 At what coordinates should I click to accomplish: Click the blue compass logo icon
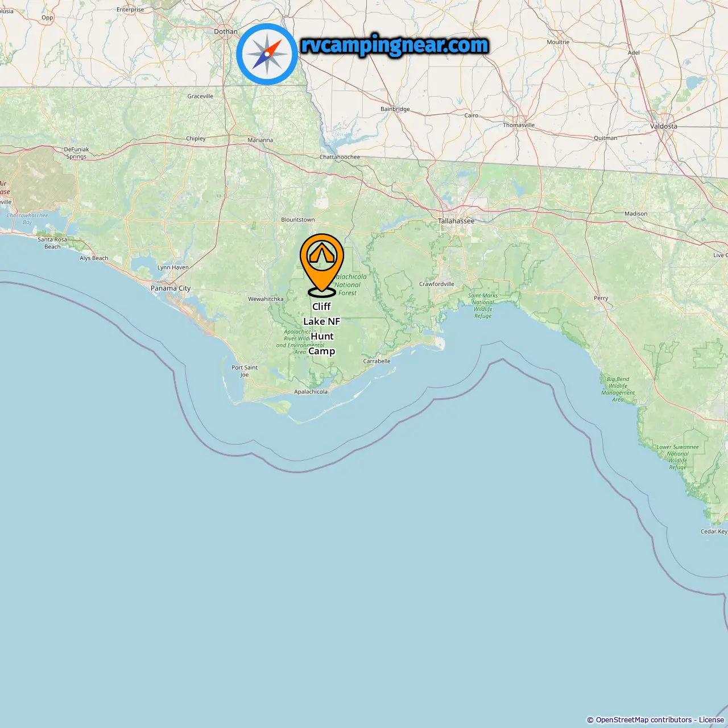tap(267, 54)
